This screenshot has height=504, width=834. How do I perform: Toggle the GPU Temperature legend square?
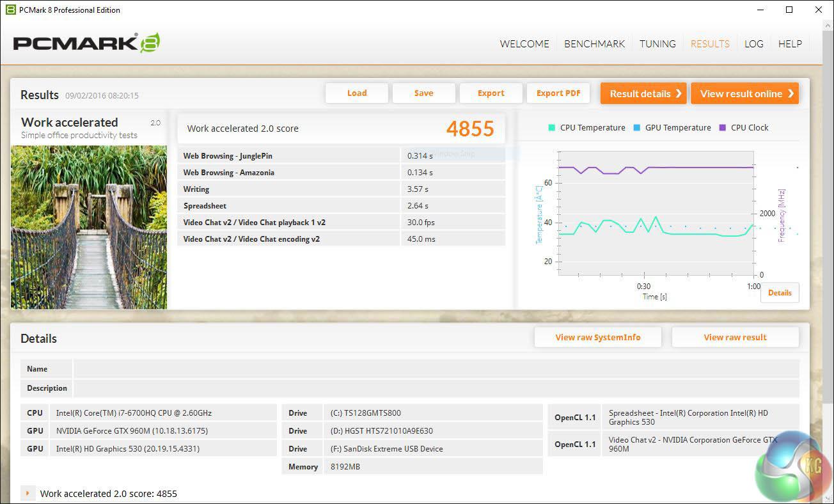pyautogui.click(x=636, y=128)
